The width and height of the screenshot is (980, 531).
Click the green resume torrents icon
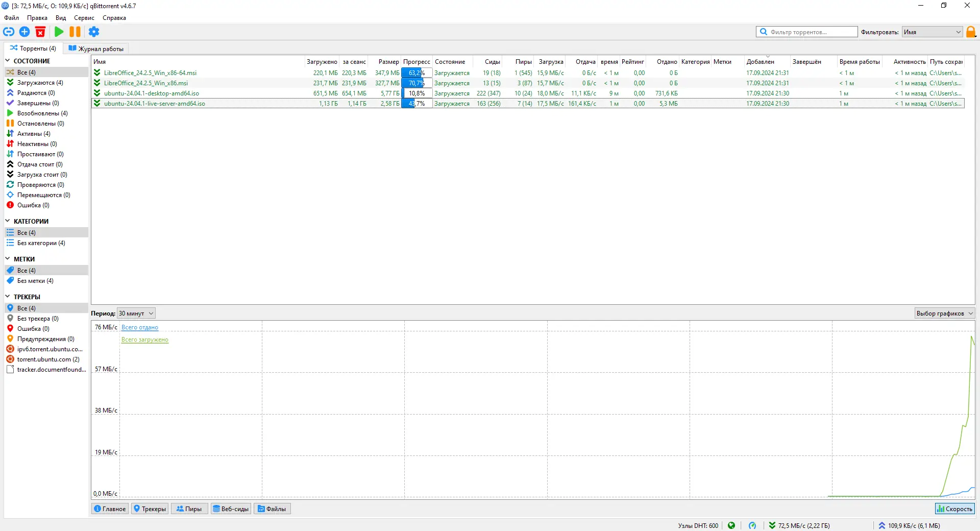59,32
